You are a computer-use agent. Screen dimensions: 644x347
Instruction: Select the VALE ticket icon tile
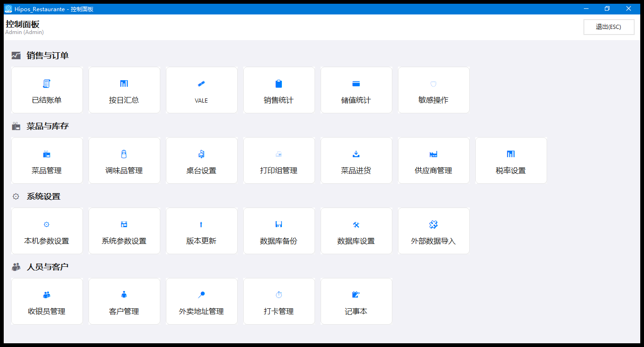pos(202,90)
